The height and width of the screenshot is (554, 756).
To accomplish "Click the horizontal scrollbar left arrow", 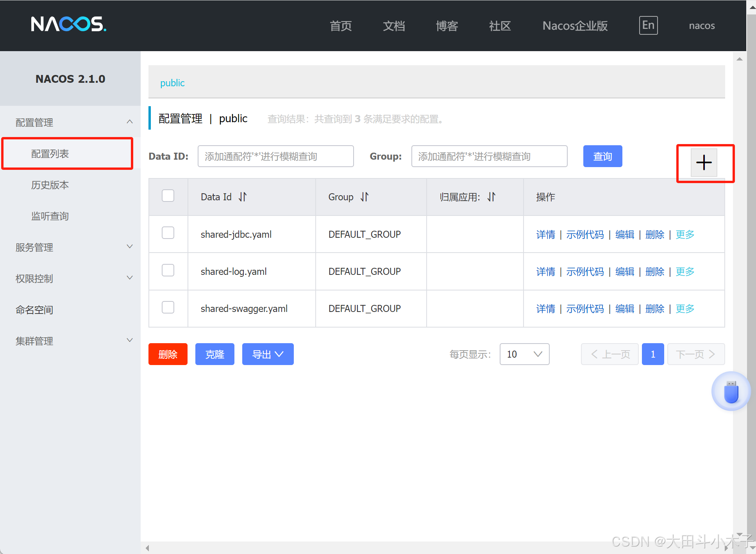I will coord(147,548).
